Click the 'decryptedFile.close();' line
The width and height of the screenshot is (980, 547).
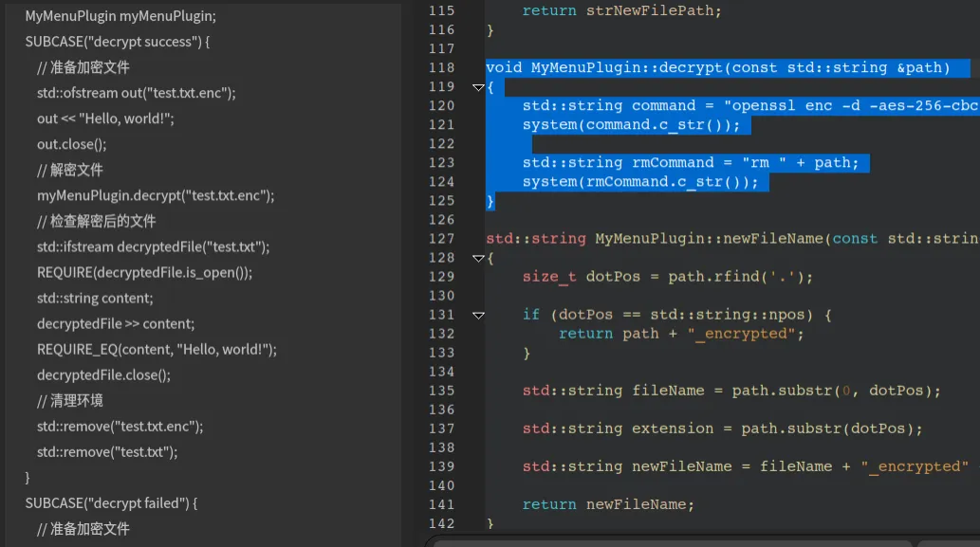[x=103, y=374]
